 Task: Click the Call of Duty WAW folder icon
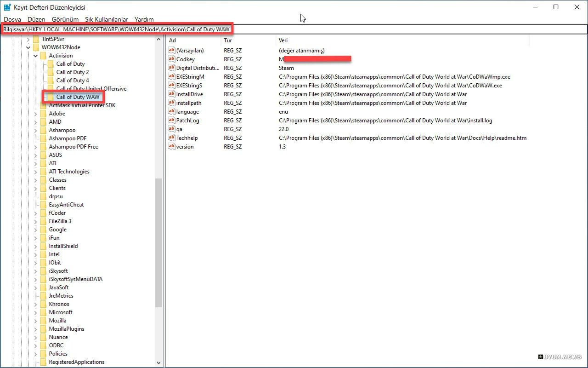click(51, 97)
